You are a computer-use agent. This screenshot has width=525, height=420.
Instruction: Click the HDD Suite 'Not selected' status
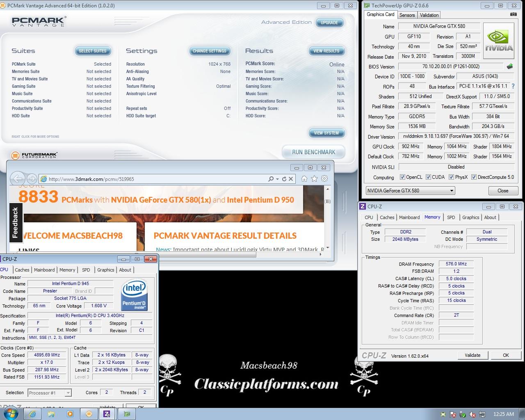pos(99,116)
